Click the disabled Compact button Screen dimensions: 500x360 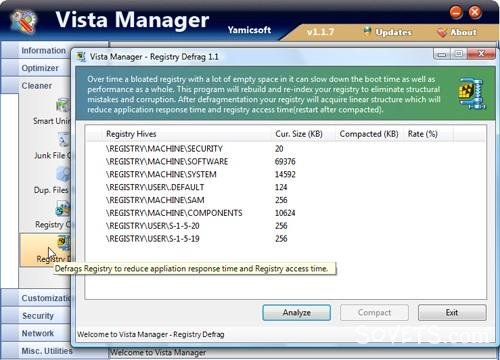[x=374, y=312]
